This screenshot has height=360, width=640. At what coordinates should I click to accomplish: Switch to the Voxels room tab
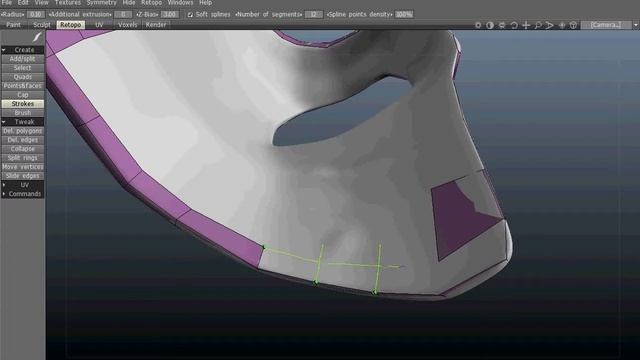(x=128, y=25)
